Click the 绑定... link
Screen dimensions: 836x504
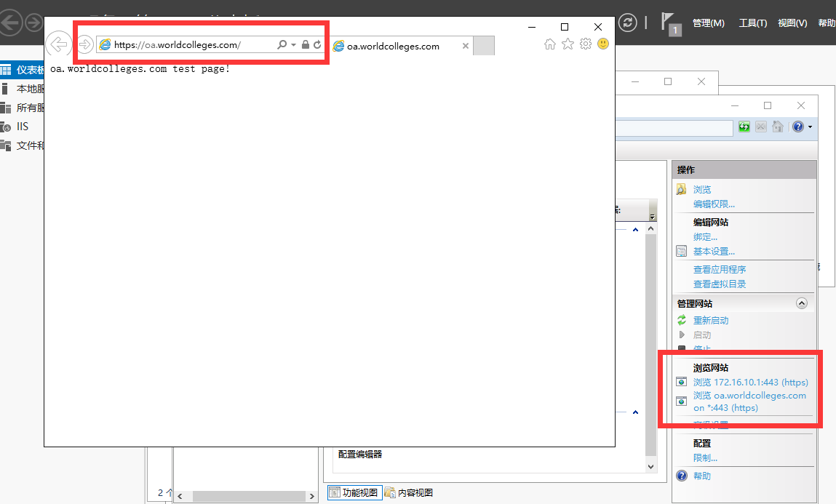pos(705,237)
